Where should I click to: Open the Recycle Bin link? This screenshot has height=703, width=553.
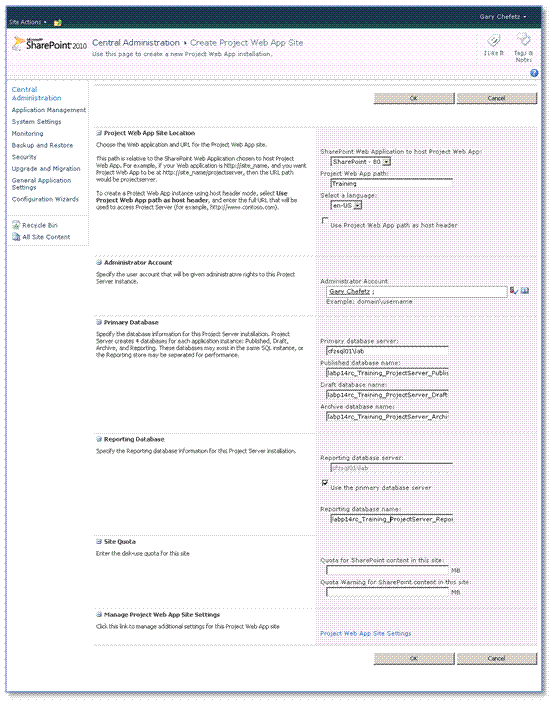[x=40, y=226]
